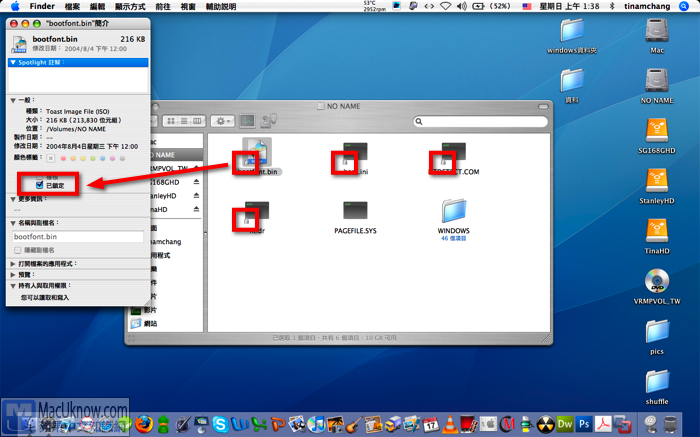
Task: Select the pics desktop folder
Action: click(657, 332)
